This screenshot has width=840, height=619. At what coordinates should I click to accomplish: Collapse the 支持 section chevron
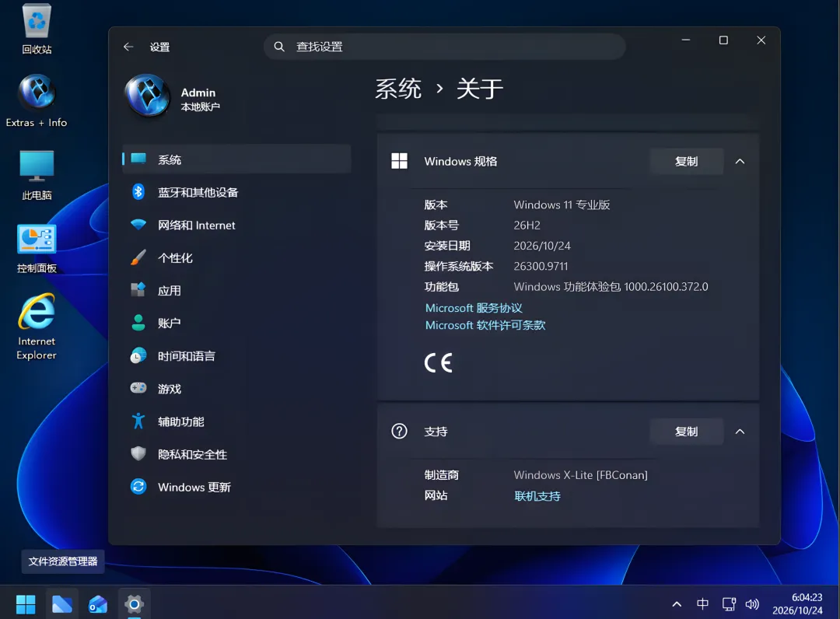[x=740, y=432]
